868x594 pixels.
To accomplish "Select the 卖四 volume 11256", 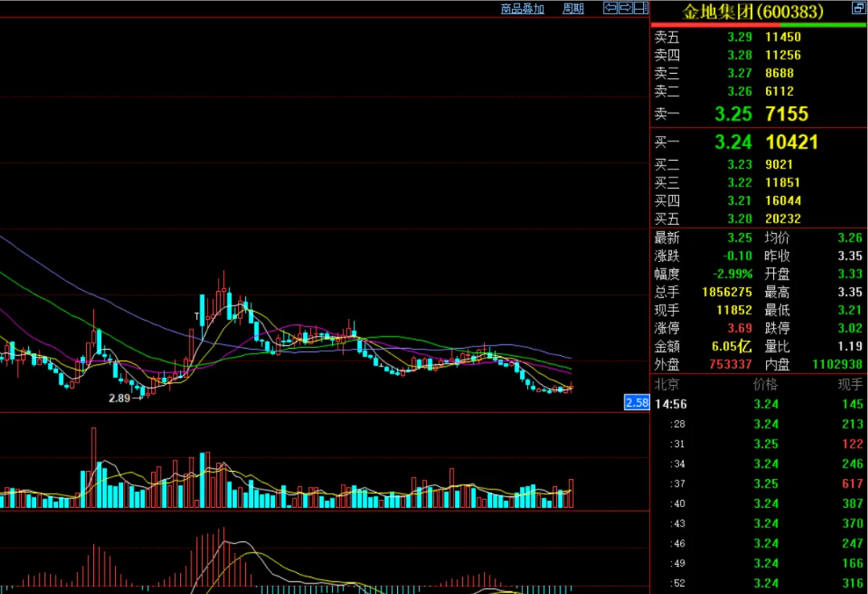I will tap(783, 55).
